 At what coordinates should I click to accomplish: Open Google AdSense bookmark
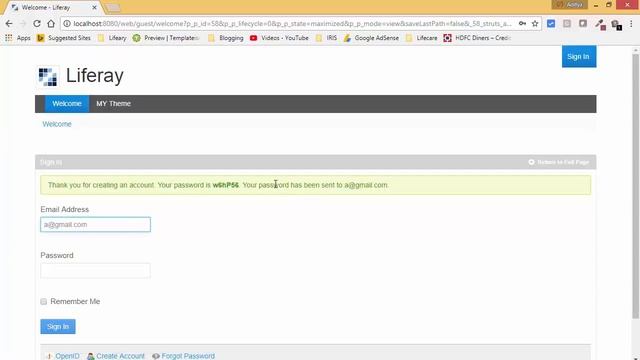[x=371, y=38]
